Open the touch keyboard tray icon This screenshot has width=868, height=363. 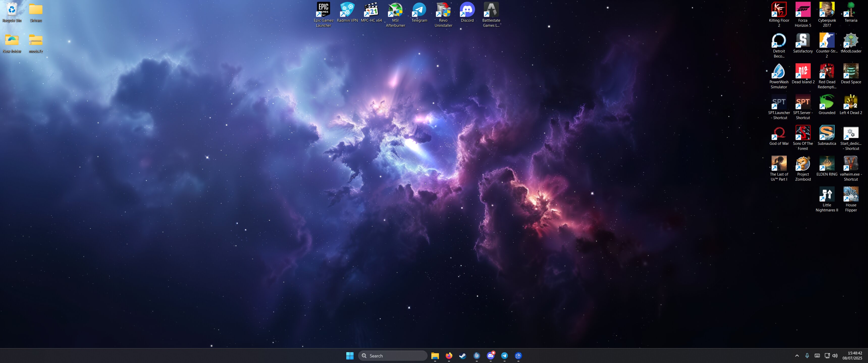(817, 356)
